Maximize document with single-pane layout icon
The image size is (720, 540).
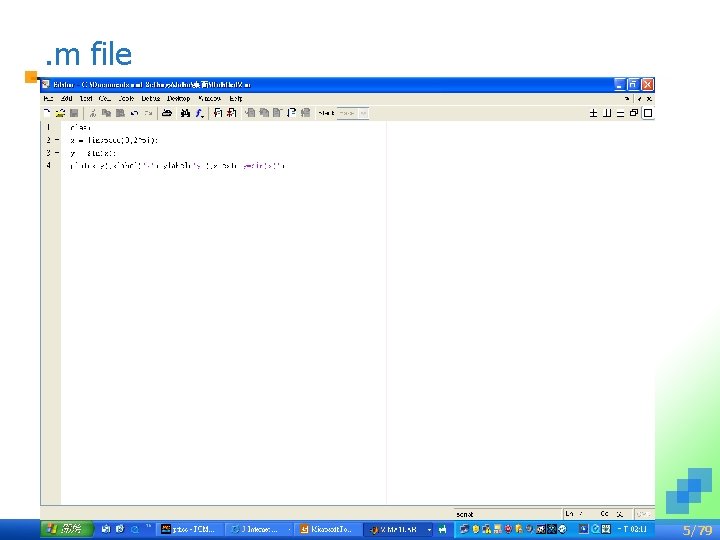pyautogui.click(x=648, y=113)
